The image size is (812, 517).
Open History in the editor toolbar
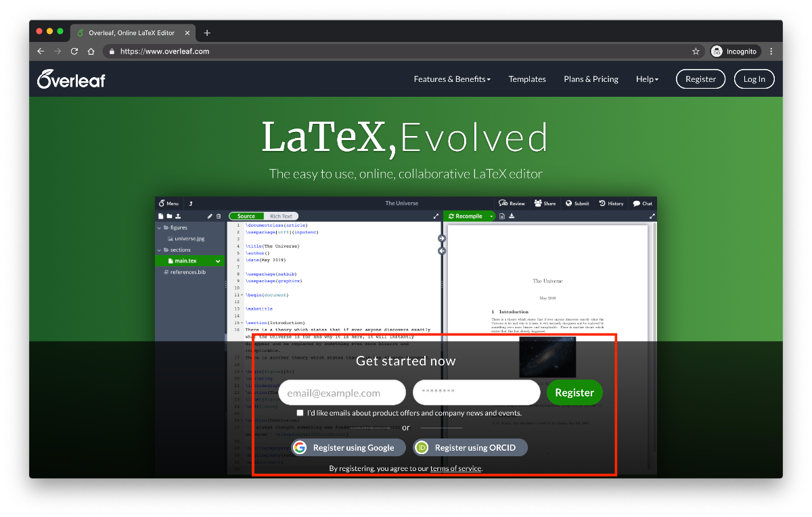coord(611,203)
